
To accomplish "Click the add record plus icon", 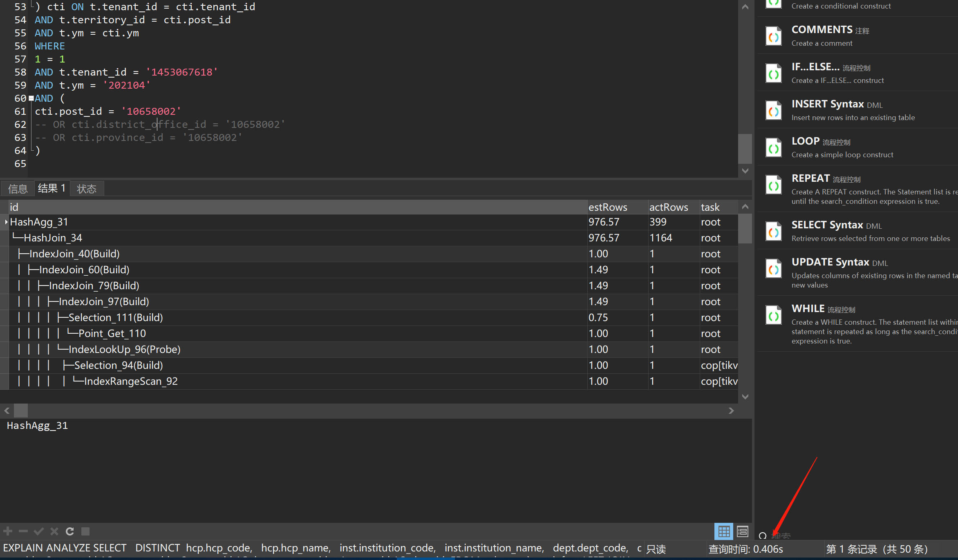I will coord(8,531).
